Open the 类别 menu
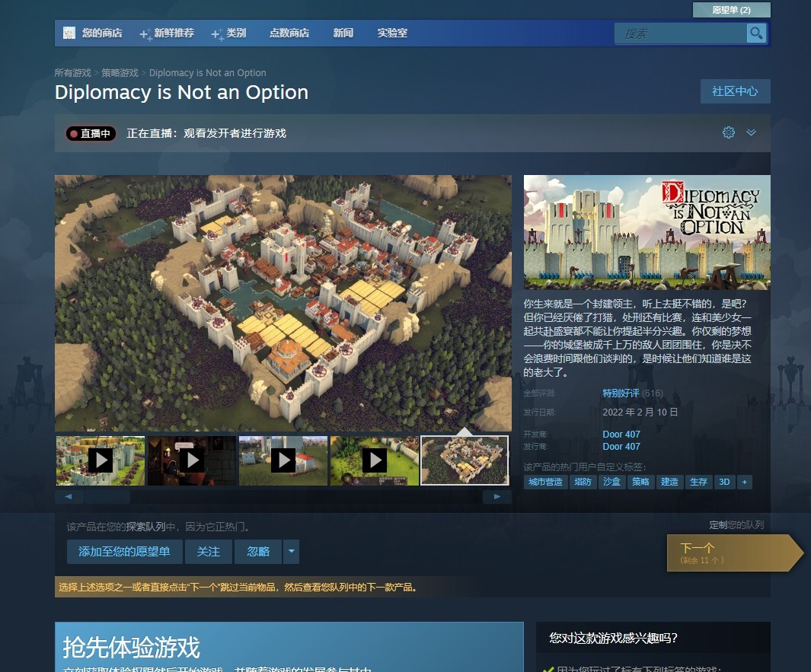The width and height of the screenshot is (811, 672). [x=236, y=33]
